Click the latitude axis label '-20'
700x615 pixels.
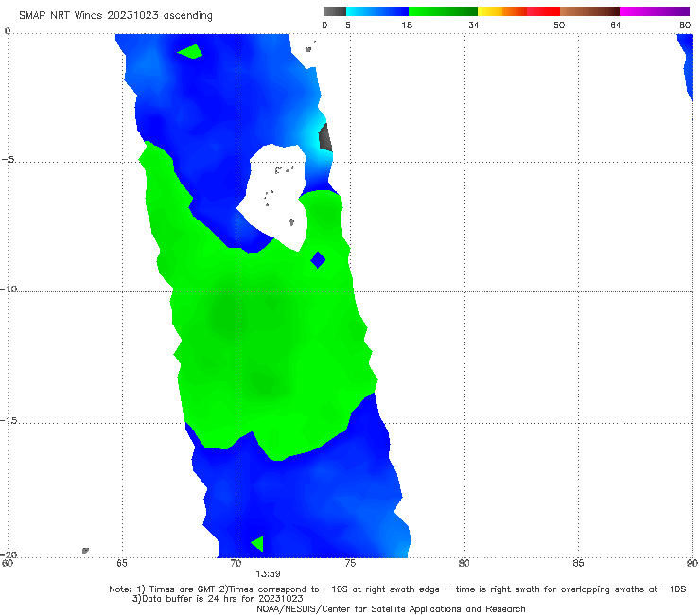(9, 554)
